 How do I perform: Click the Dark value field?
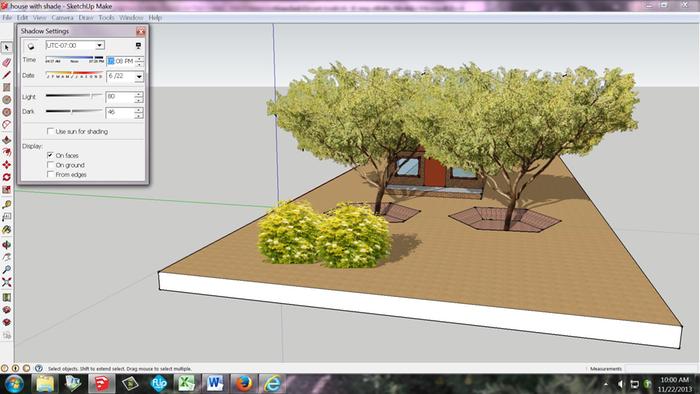(120, 112)
